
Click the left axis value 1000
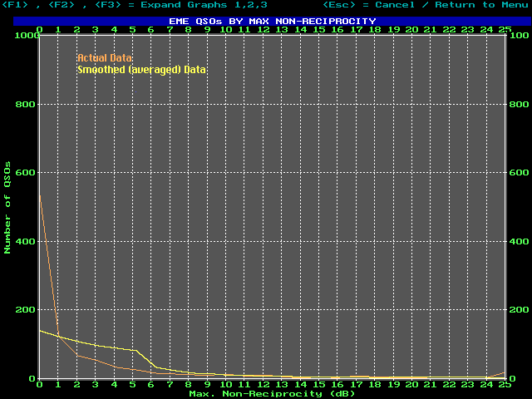point(27,35)
